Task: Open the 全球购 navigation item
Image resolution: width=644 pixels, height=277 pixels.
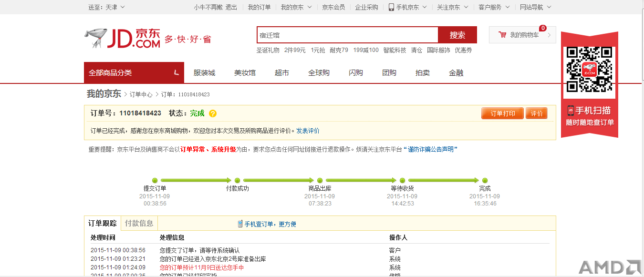Action: pos(319,73)
